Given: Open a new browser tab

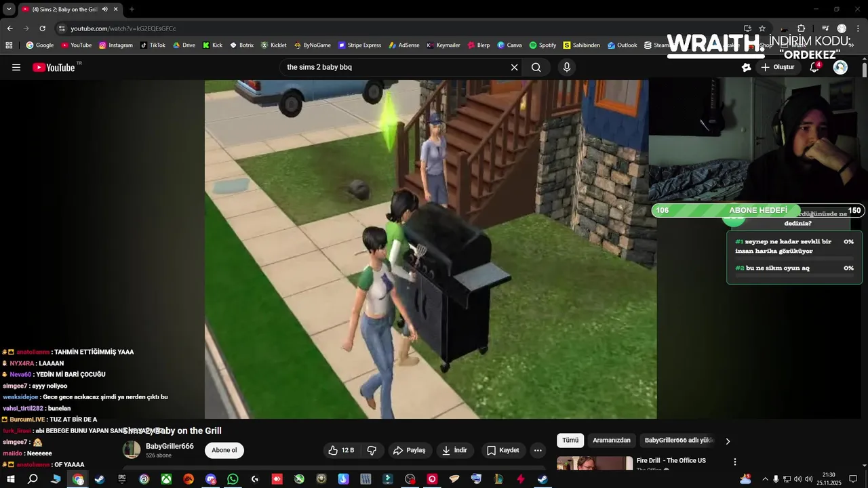Looking at the screenshot, I should [132, 9].
